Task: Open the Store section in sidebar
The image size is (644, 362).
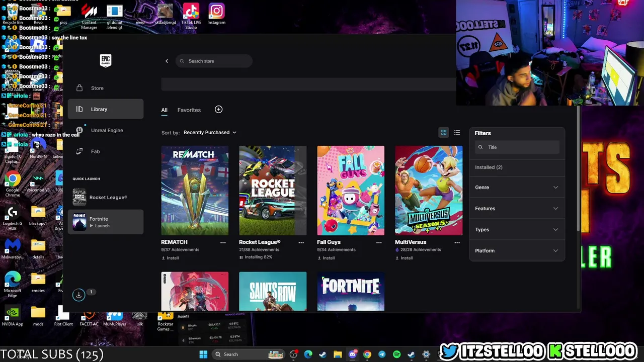Action: (x=106, y=88)
